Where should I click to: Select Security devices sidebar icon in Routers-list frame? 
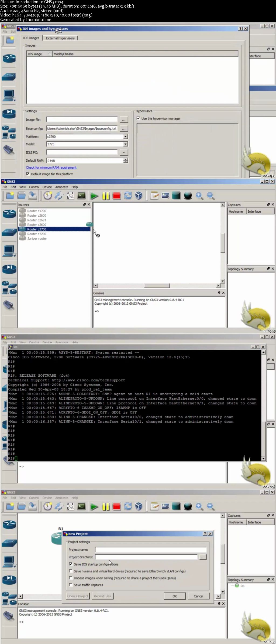pos(9,269)
